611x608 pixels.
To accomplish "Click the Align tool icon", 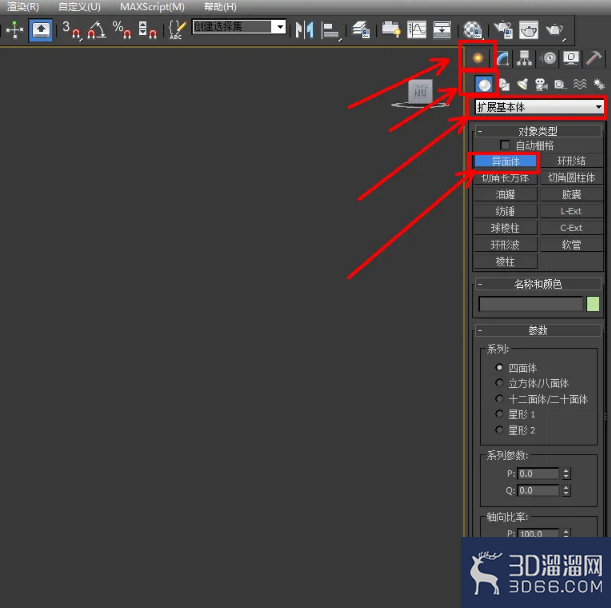I will (331, 30).
